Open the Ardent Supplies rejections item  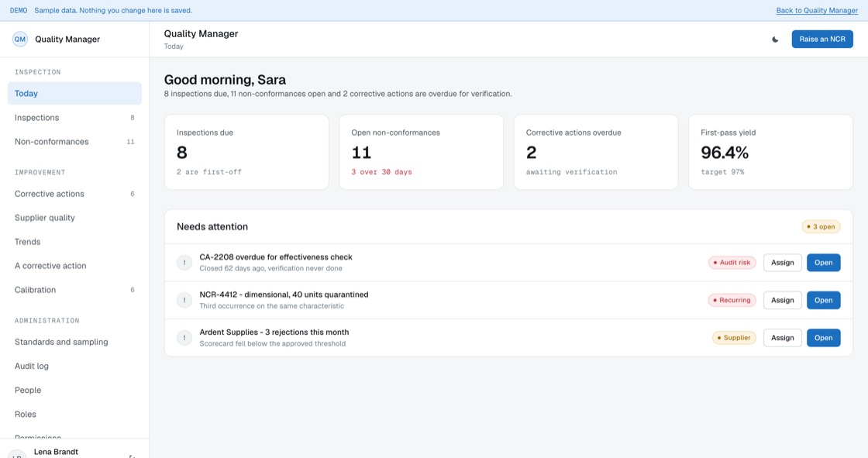(823, 338)
